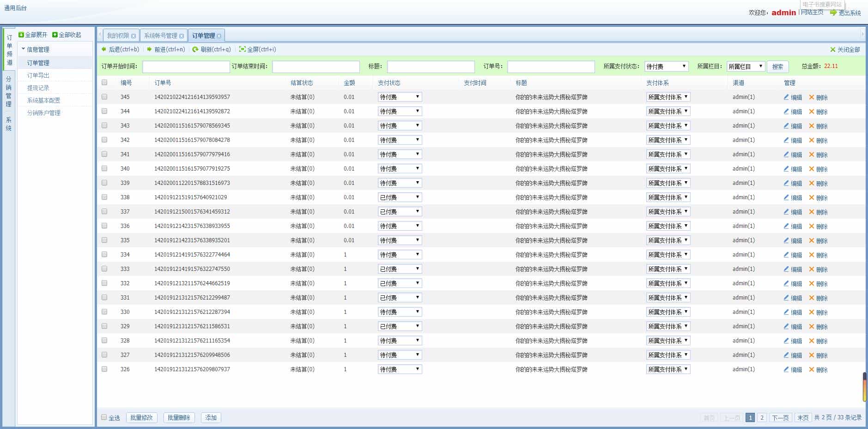The width and height of the screenshot is (868, 429).
Task: Click the 全部展开 expand-all icon
Action: coord(21,35)
